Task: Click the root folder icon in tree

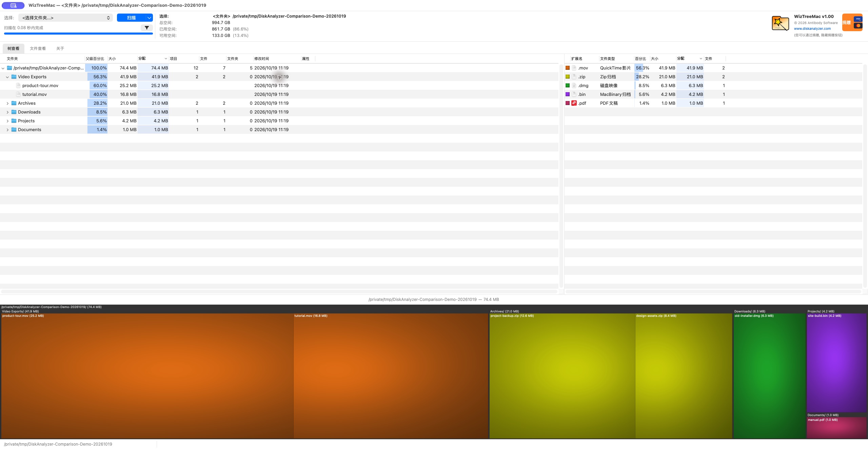Action: click(x=9, y=68)
